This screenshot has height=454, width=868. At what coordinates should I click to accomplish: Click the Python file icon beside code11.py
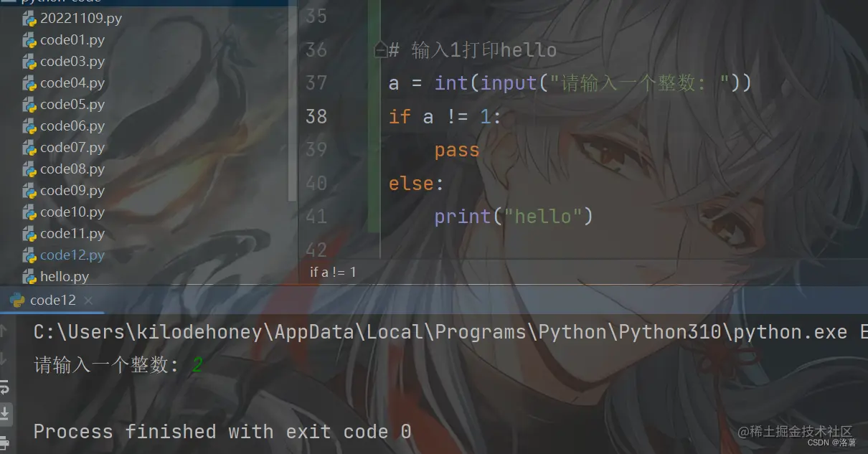29,234
